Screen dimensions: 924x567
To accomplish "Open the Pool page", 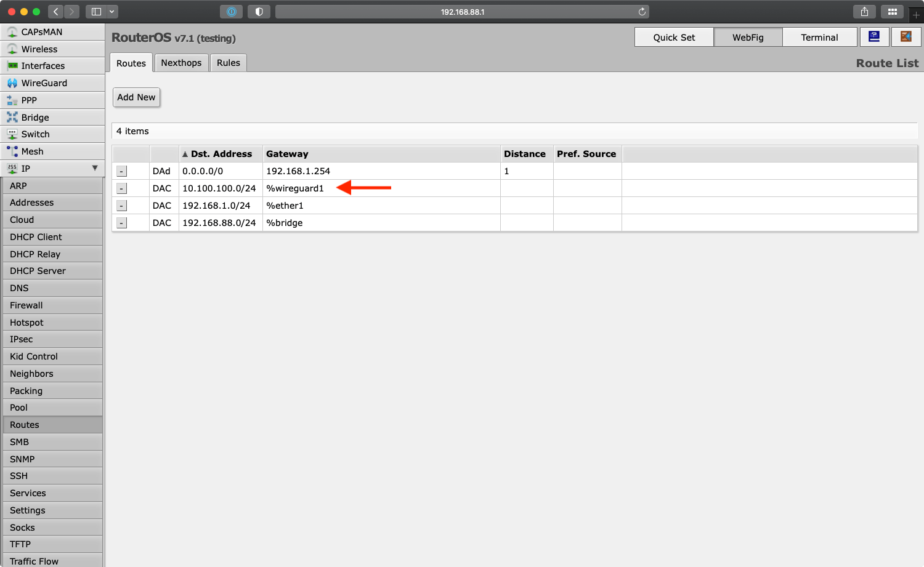I will point(52,408).
